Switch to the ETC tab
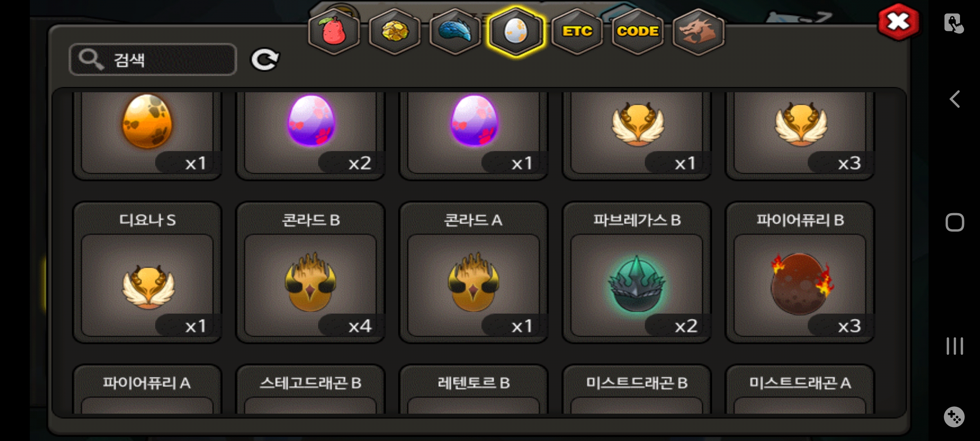980x441 pixels. 577,32
